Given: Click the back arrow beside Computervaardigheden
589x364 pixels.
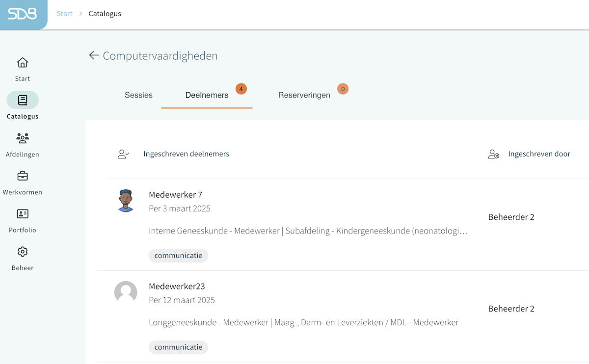Looking at the screenshot, I should pyautogui.click(x=94, y=55).
